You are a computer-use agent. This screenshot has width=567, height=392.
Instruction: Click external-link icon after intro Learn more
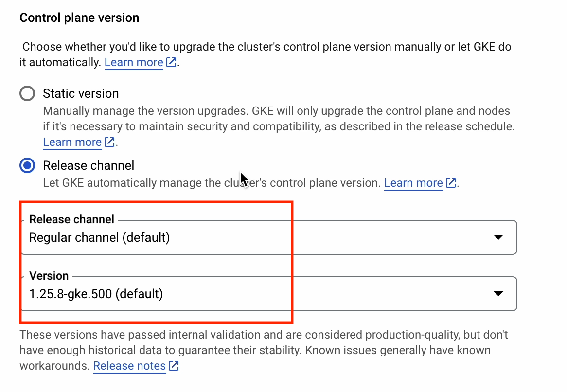click(x=171, y=63)
